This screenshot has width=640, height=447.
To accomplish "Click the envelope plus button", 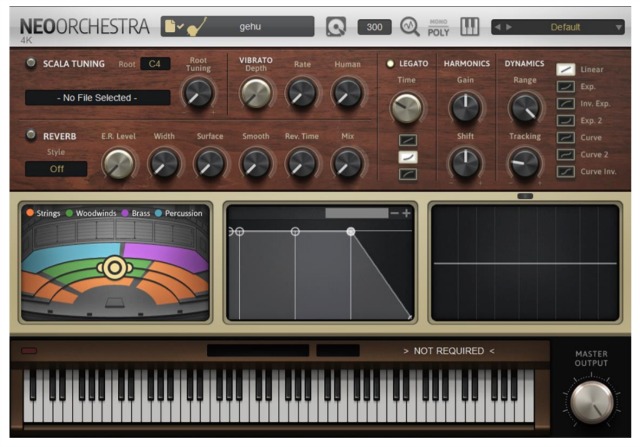I will pos(406,213).
